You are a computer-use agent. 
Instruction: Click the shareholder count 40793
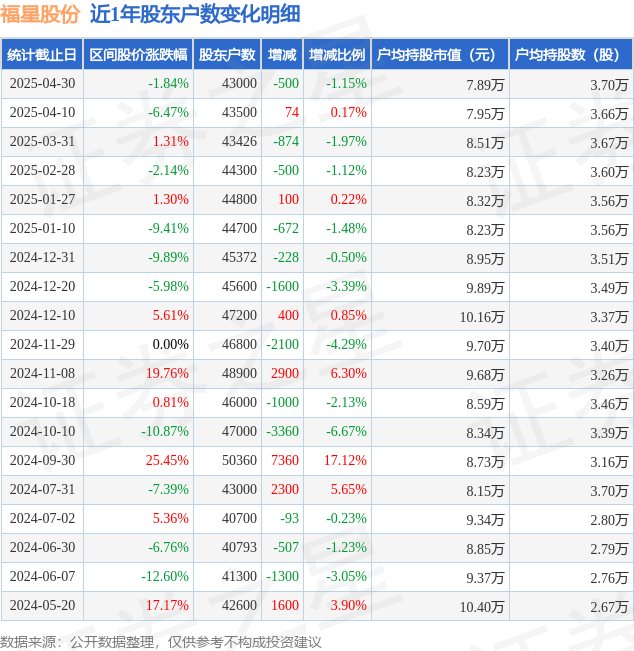(x=239, y=548)
